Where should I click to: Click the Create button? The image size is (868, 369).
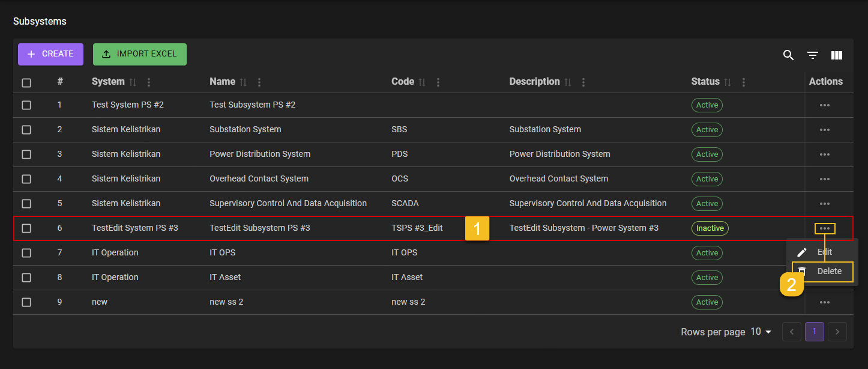pos(50,54)
